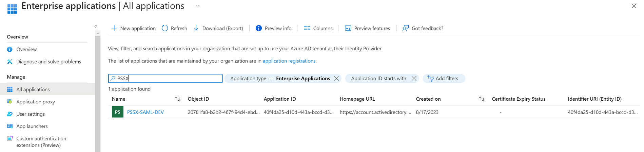Follow the application registrations link
The height and width of the screenshot is (152, 644).
[x=289, y=61]
